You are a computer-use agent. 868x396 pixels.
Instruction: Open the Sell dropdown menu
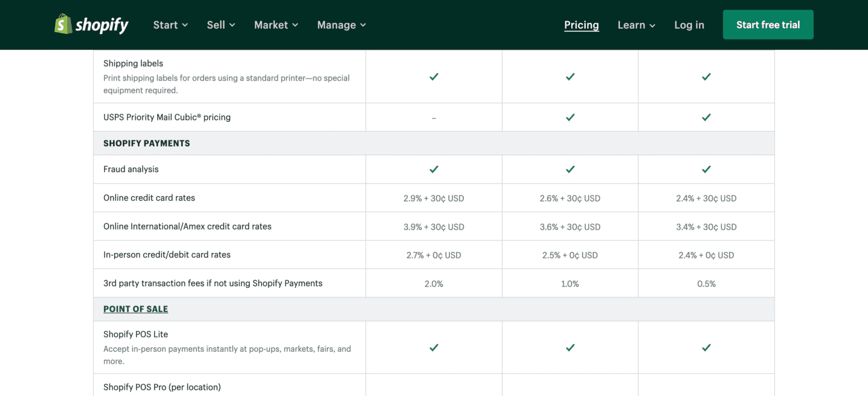(x=220, y=25)
